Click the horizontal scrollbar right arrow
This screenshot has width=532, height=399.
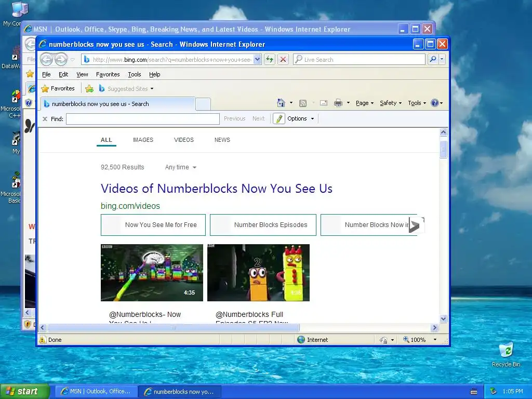tap(435, 328)
